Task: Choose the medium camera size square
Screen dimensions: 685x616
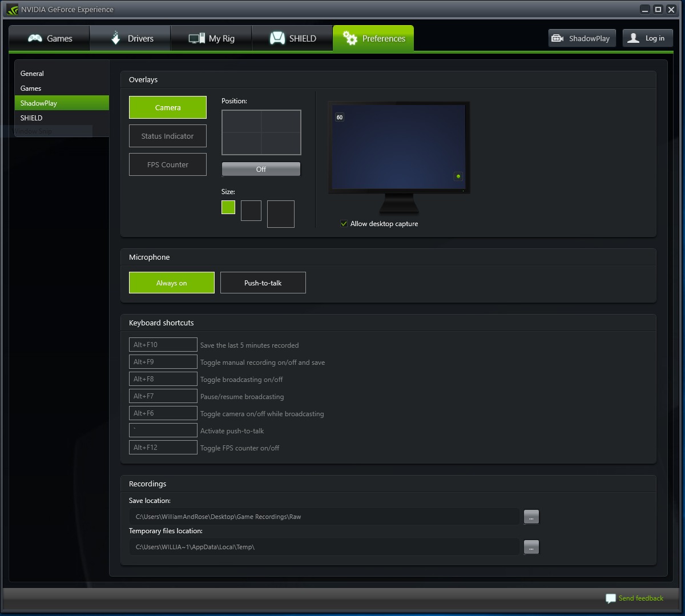Action: (x=251, y=211)
